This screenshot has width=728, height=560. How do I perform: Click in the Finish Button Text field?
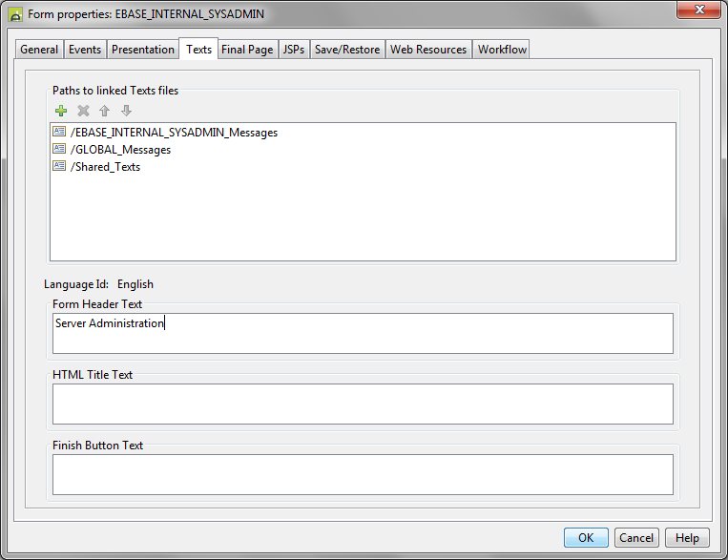pos(363,474)
